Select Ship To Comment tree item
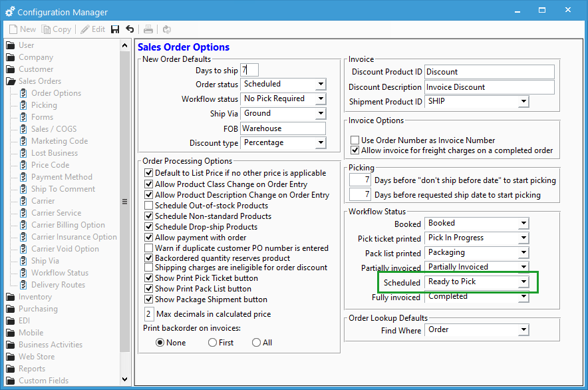 click(x=58, y=190)
